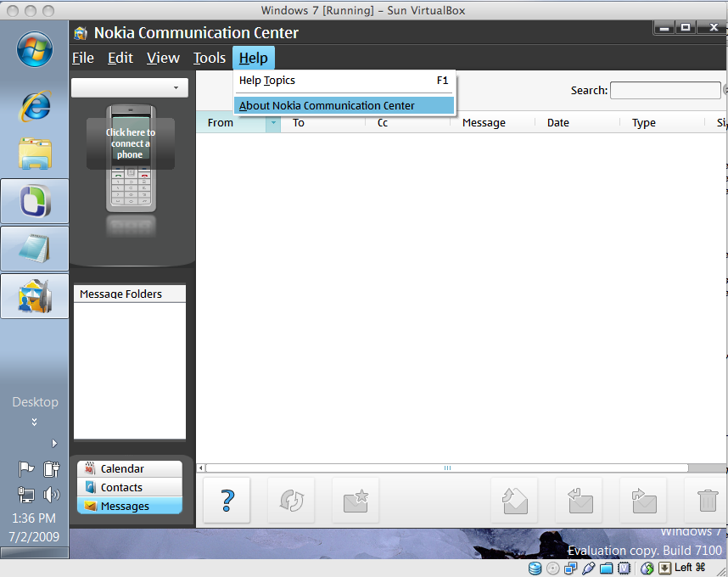Image resolution: width=728 pixels, height=577 pixels.
Task: Click the "Left ⌘" host key indicator
Action: tap(690, 568)
